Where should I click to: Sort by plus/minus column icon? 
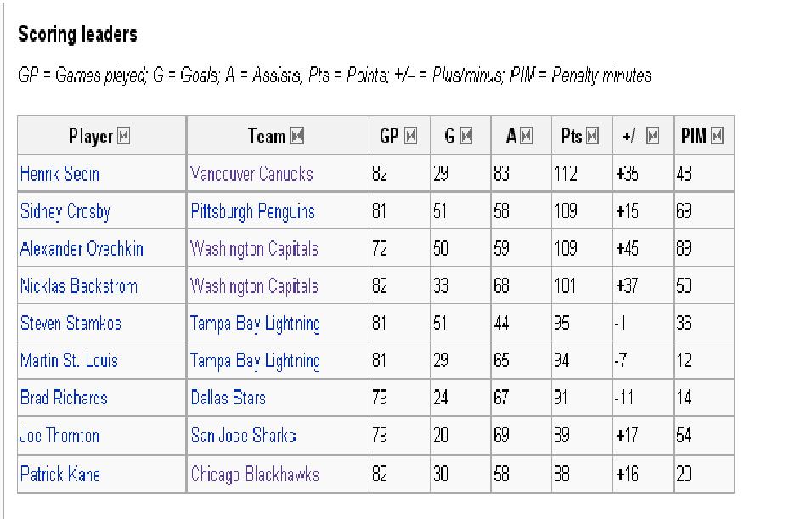pyautogui.click(x=652, y=136)
